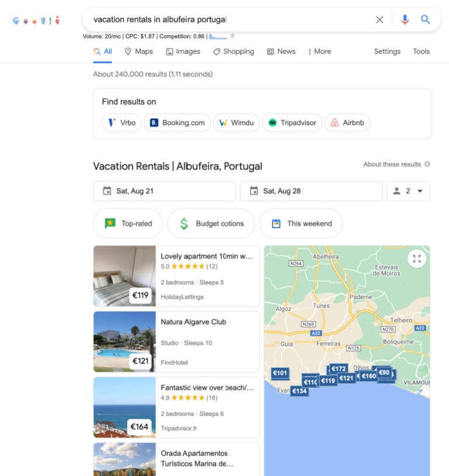
Task: Click the €90 map price marker
Action: point(384,372)
